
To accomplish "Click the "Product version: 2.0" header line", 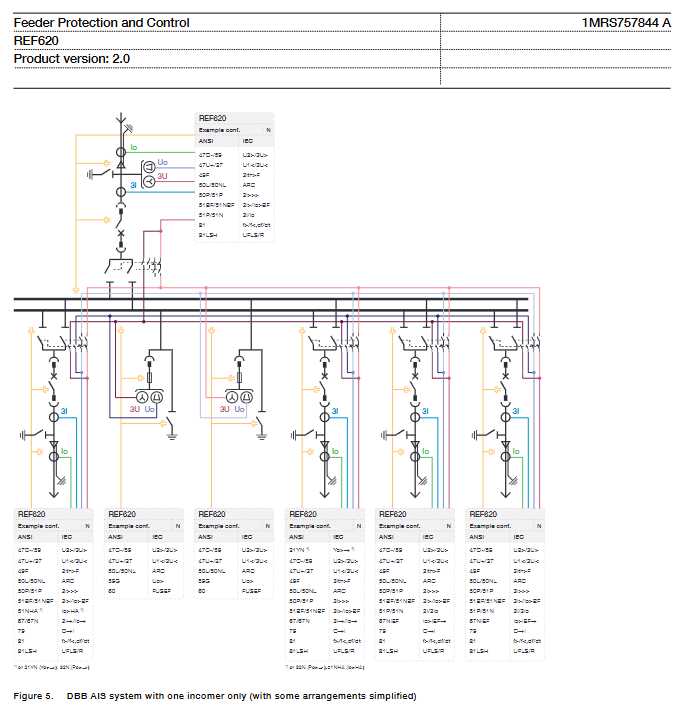I will point(71,59).
